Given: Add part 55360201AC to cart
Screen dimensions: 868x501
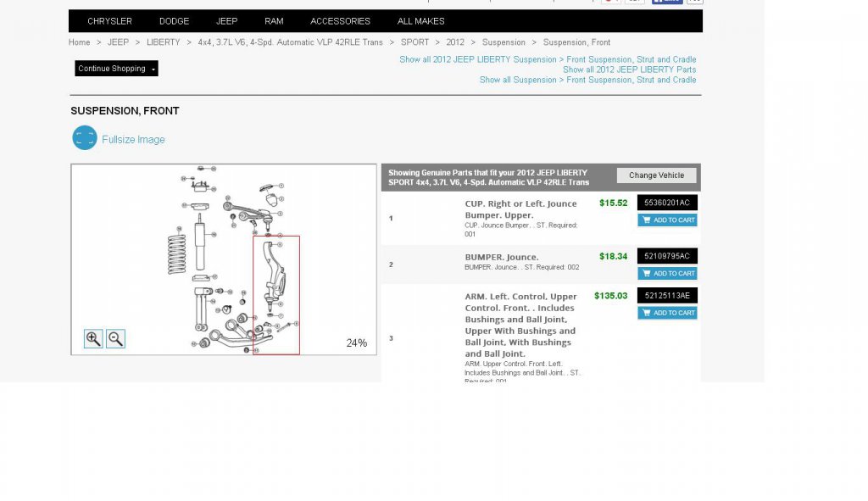Looking at the screenshot, I should click(x=667, y=220).
